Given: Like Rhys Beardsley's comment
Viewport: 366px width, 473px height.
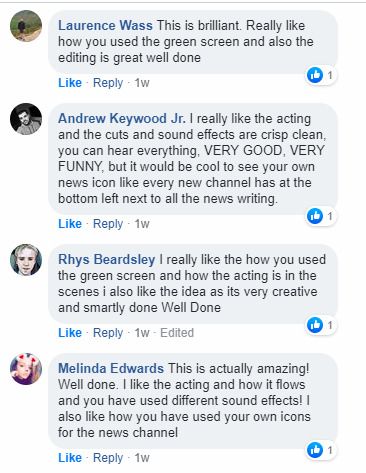Looking at the screenshot, I should click(x=70, y=333).
